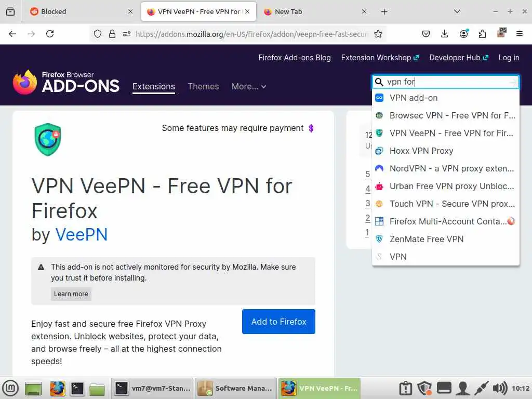Open the Firefox account icon
The width and height of the screenshot is (532, 399).
click(463, 34)
